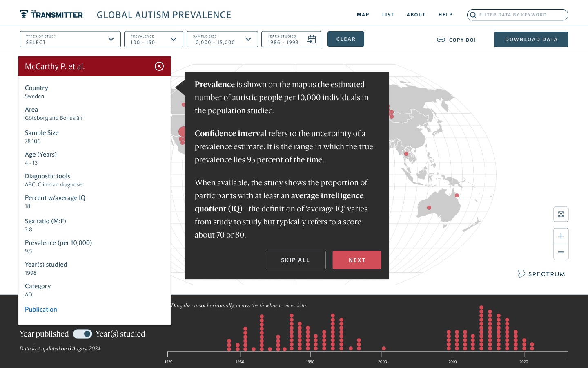Image resolution: width=588 pixels, height=368 pixels.
Task: Click the Sample Size value 78,106
Action: 33,141
